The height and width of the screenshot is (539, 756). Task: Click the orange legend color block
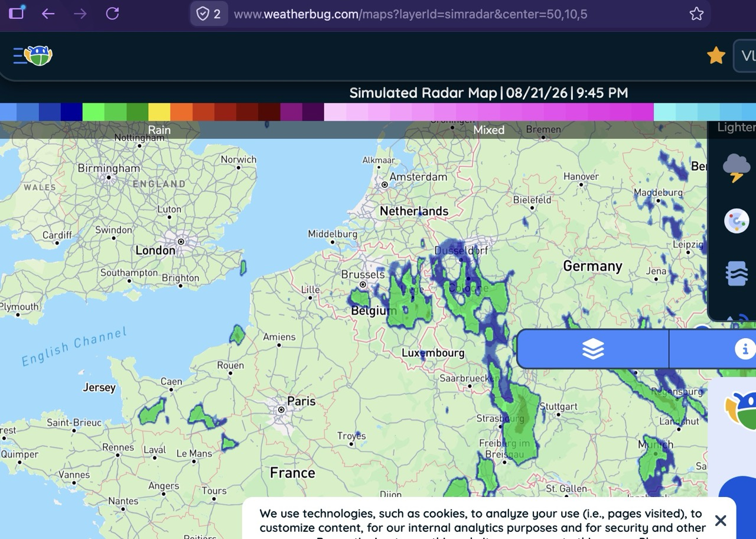(181, 112)
